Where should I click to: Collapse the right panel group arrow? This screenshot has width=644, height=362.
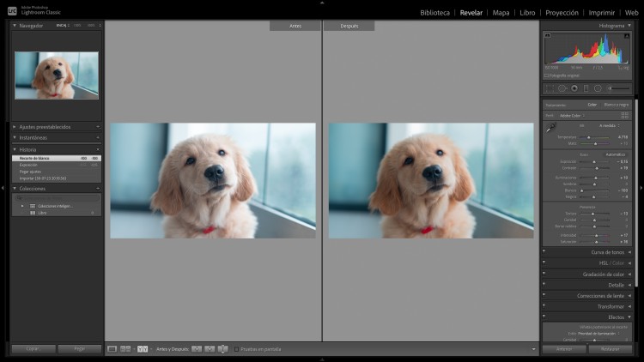pyautogui.click(x=641, y=188)
